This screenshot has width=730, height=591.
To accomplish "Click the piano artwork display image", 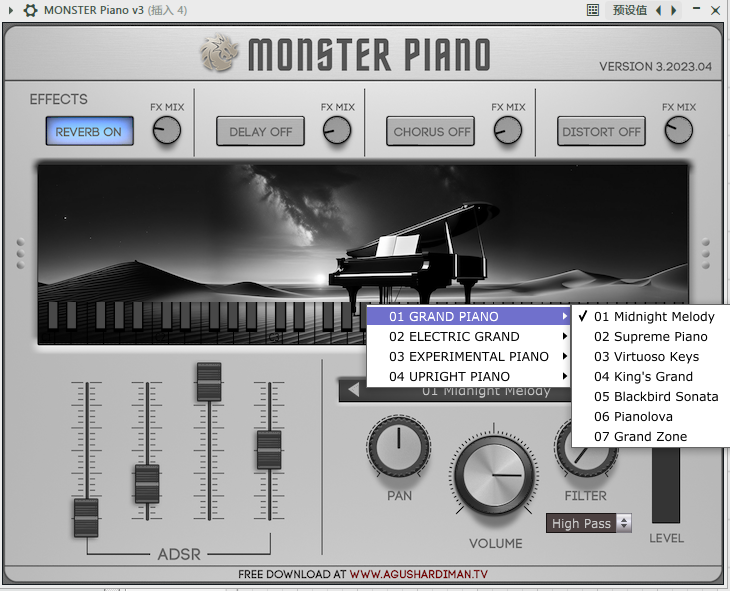I will click(x=363, y=233).
